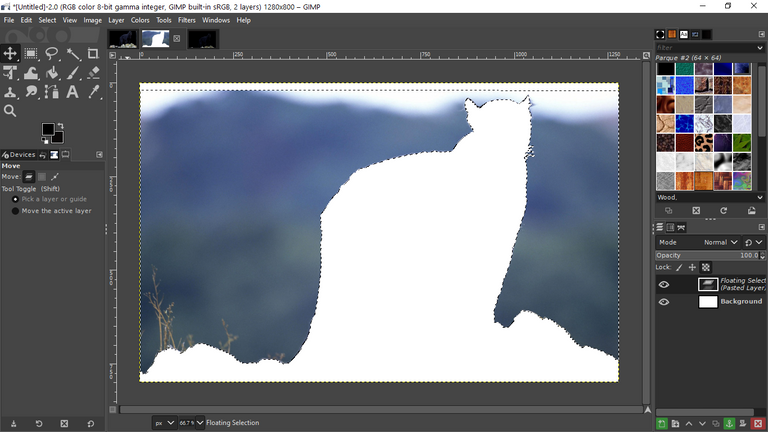Open the Filters menu
The image size is (768, 432).
pos(187,20)
